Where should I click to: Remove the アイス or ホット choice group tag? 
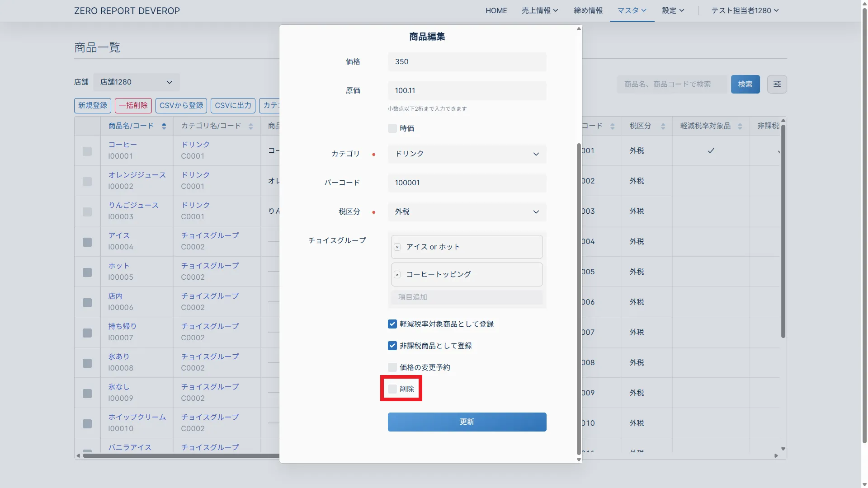397,247
